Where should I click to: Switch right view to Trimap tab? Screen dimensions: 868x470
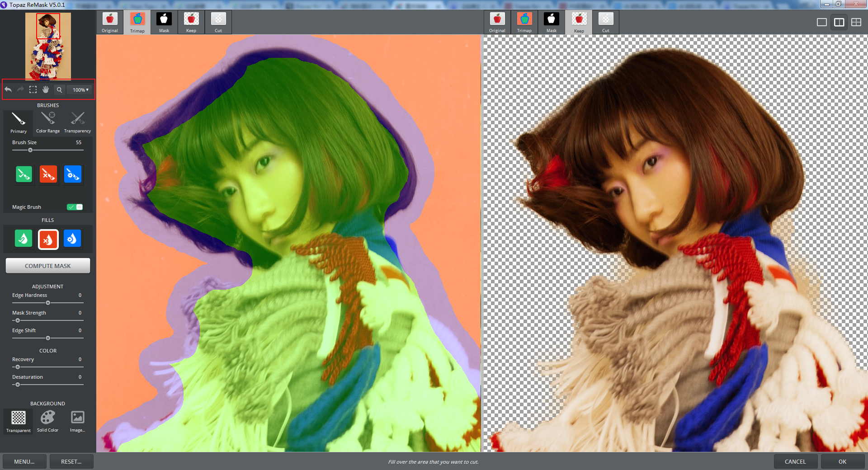(x=524, y=22)
